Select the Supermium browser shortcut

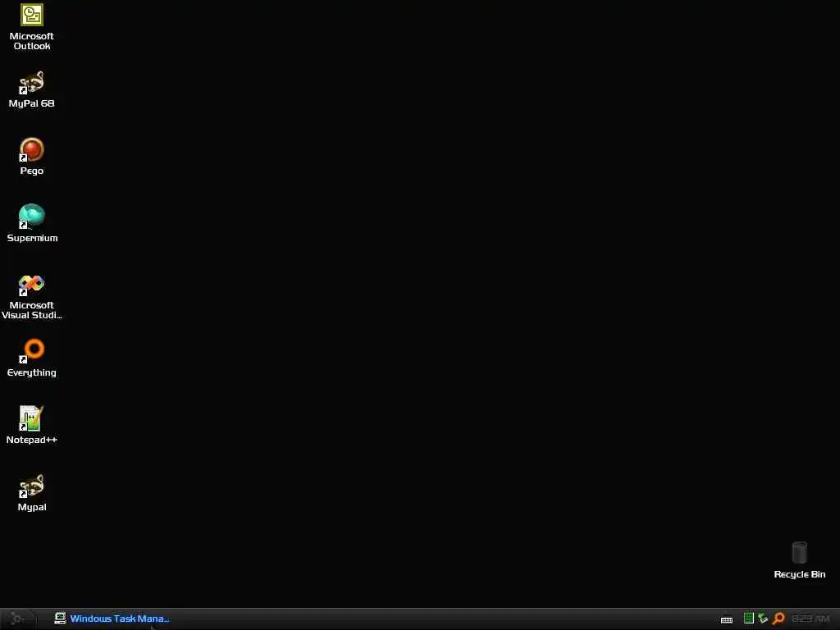(x=32, y=223)
